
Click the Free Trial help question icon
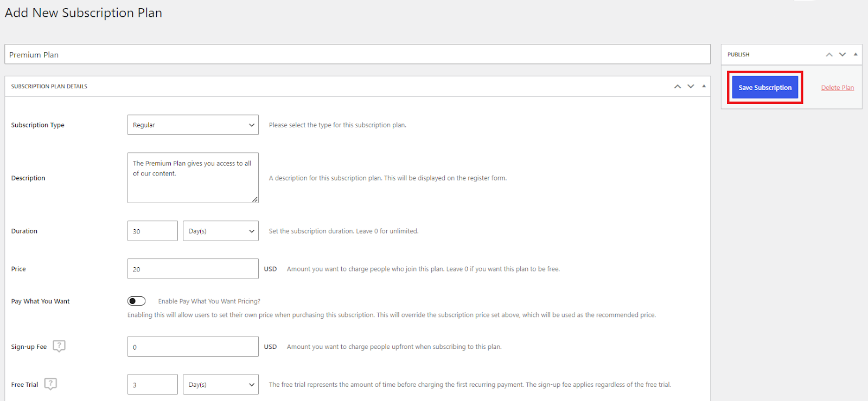50,384
